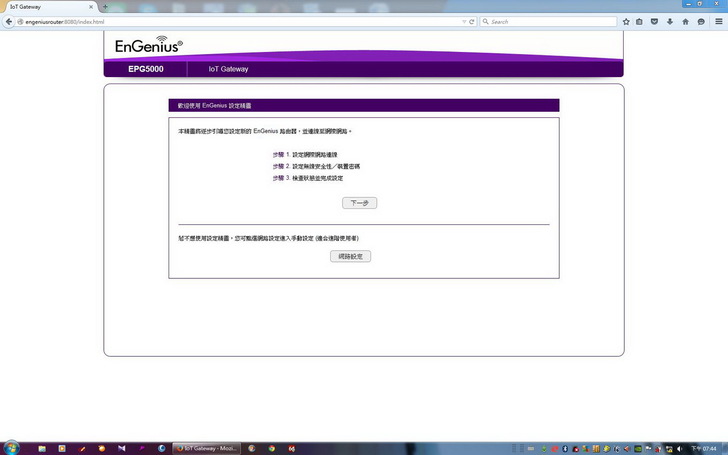Close the IoT Gateway tab
This screenshot has width=728, height=455.
click(x=91, y=7)
